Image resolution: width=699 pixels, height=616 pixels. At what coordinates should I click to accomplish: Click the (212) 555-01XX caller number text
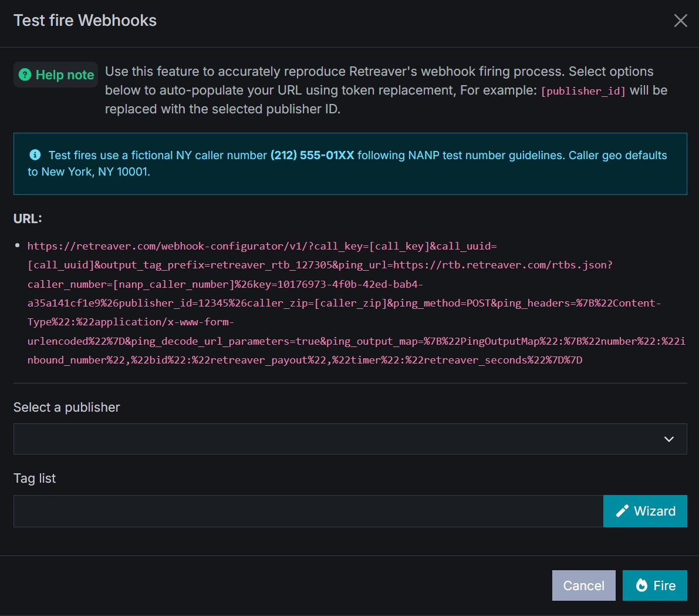tap(312, 155)
